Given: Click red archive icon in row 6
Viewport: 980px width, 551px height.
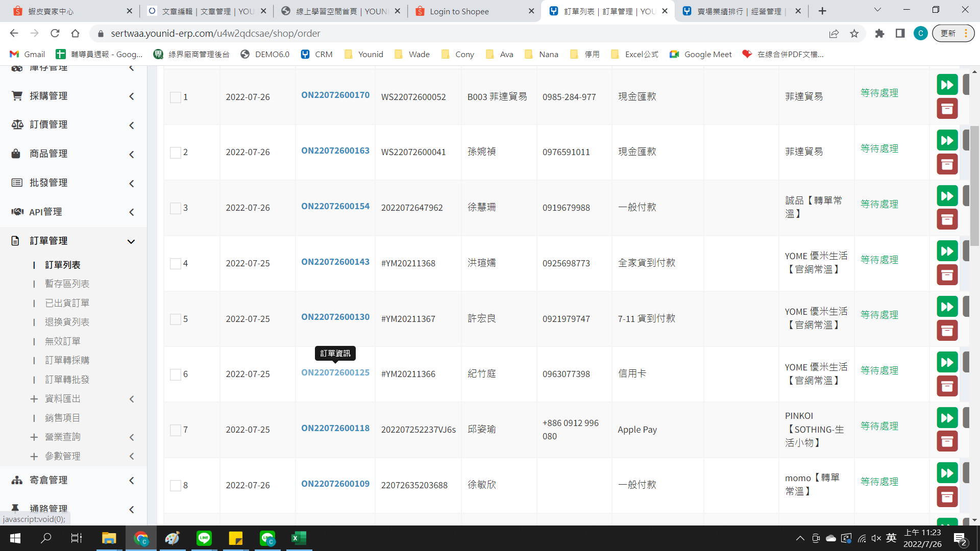Looking at the screenshot, I should click(x=947, y=386).
